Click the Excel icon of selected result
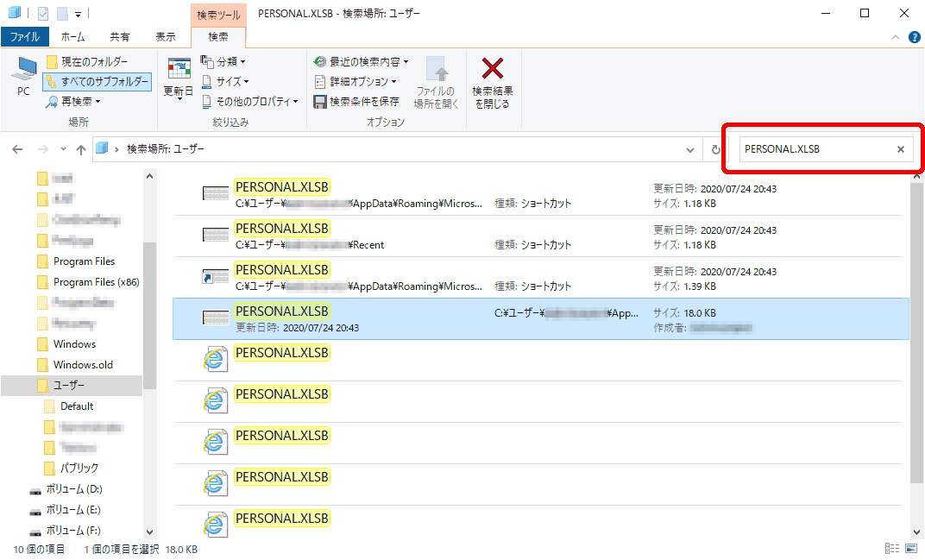 (x=216, y=318)
